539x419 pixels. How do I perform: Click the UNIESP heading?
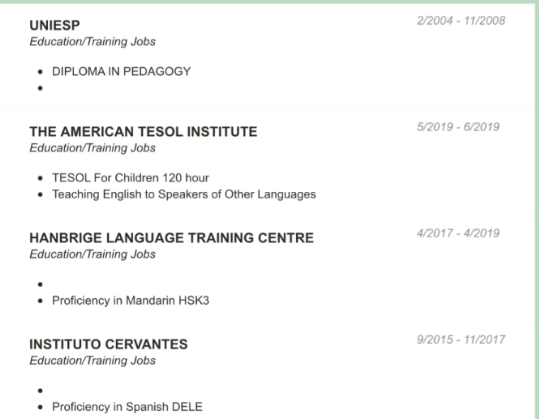point(55,25)
